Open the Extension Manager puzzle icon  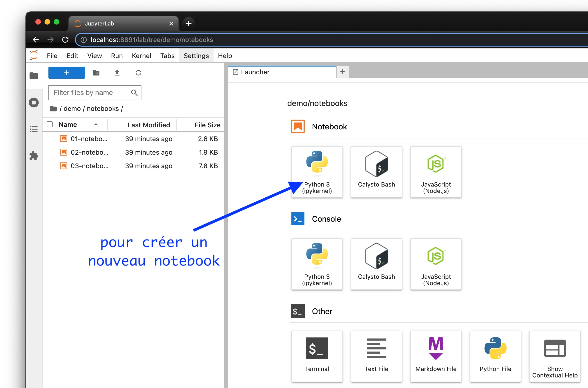(x=34, y=156)
